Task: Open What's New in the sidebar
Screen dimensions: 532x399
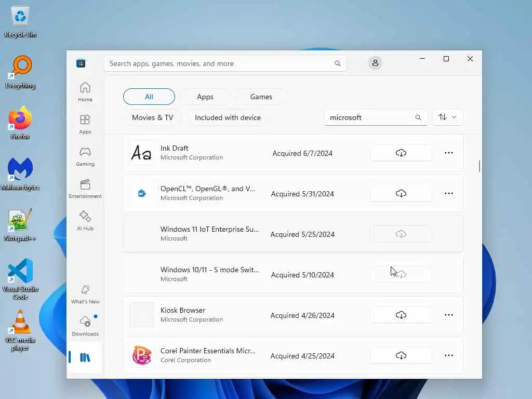Action: tap(85, 294)
